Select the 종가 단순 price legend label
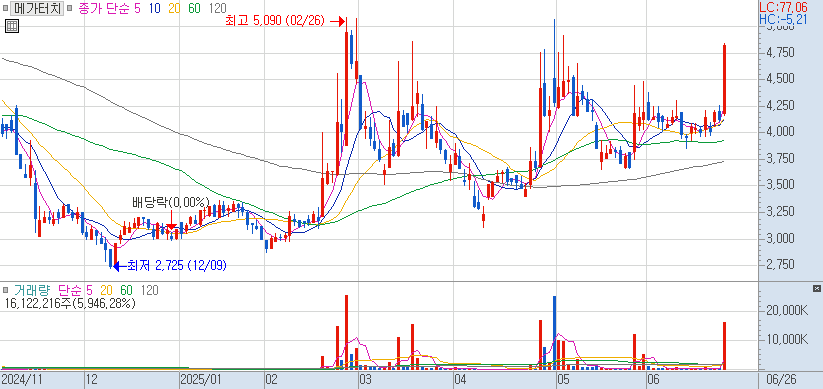 pyautogui.click(x=104, y=8)
